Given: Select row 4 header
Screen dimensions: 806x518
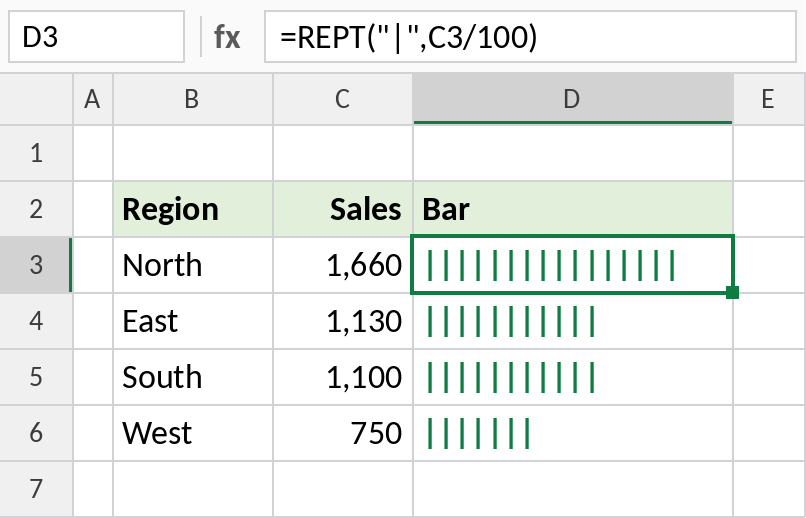Looking at the screenshot, I should click(x=36, y=321).
